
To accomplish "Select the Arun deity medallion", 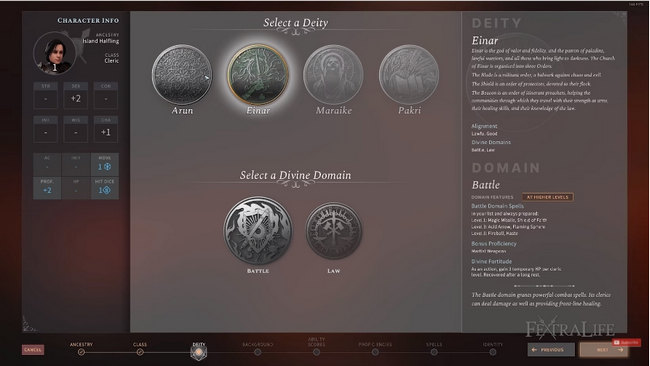I will 182,75.
